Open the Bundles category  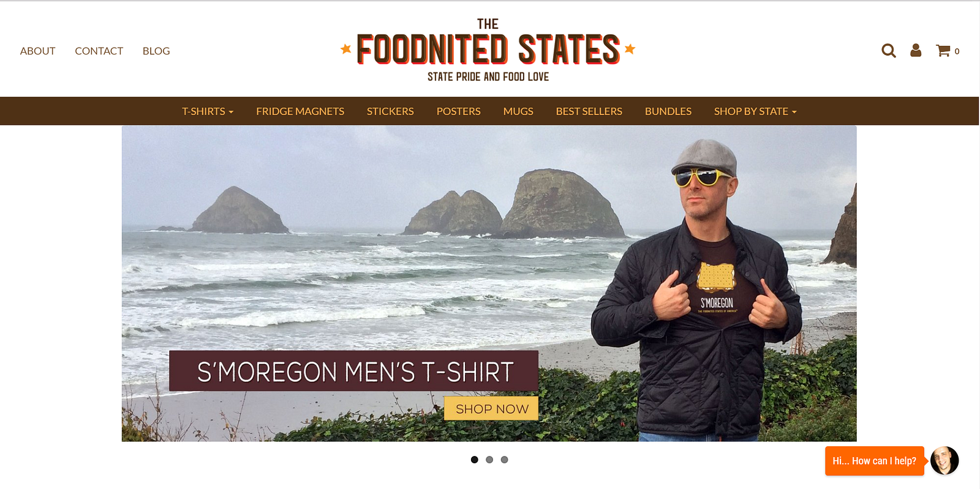click(x=668, y=111)
